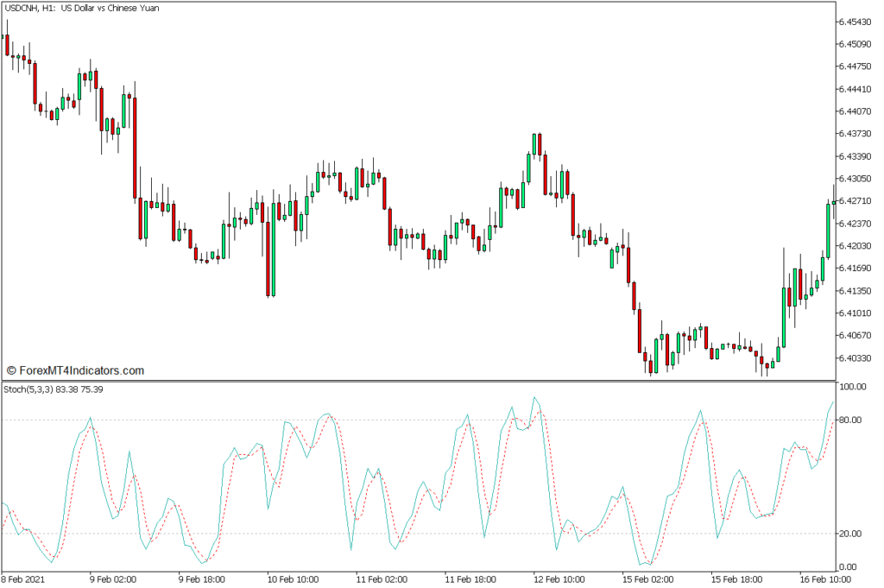Click the last green candle at chart's right edge
This screenshot has width=884, height=588.
point(828,230)
